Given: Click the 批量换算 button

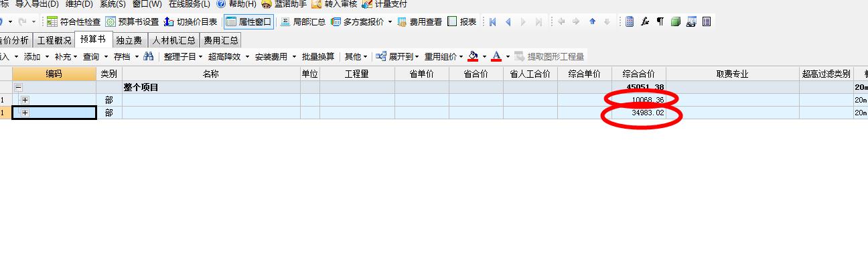Looking at the screenshot, I should (x=318, y=56).
